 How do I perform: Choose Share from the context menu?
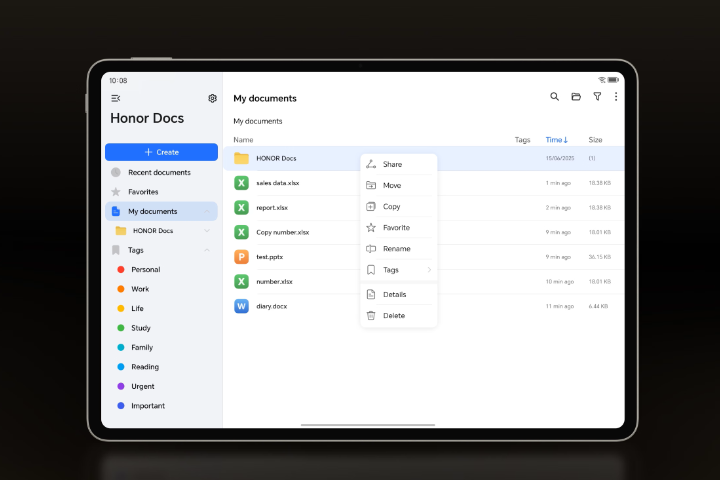tap(399, 164)
